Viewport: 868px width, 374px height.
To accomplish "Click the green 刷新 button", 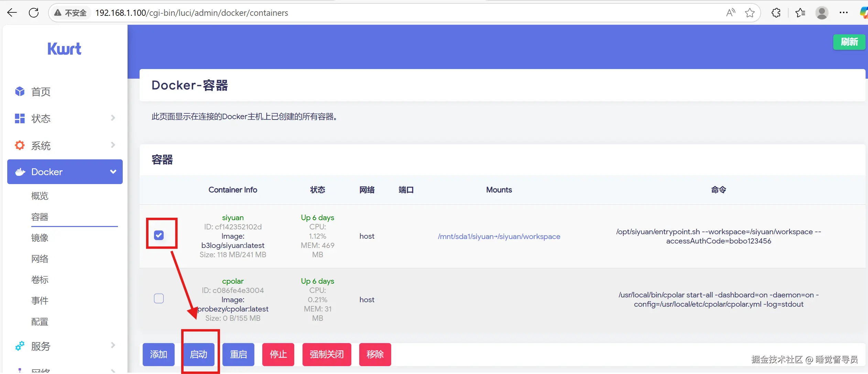I will coord(849,42).
